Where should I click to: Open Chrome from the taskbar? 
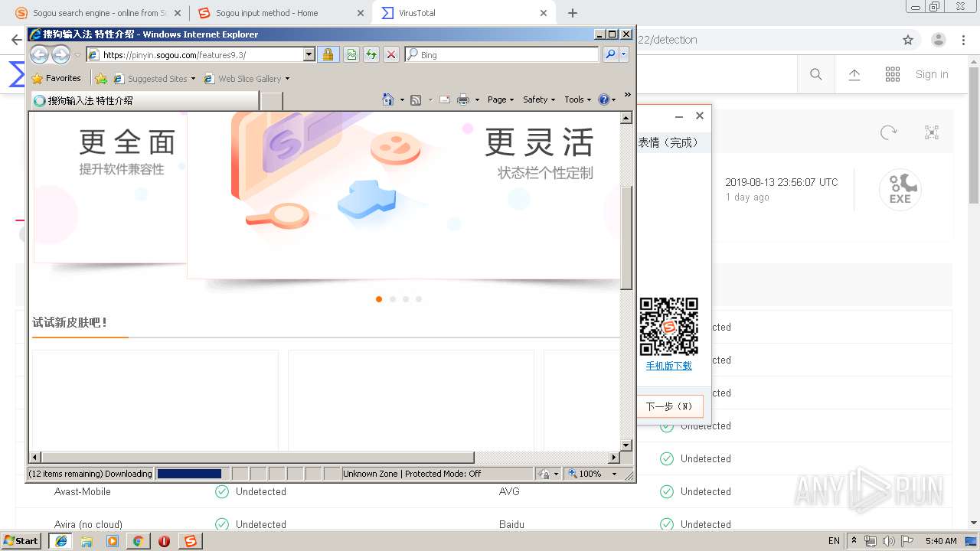[138, 541]
